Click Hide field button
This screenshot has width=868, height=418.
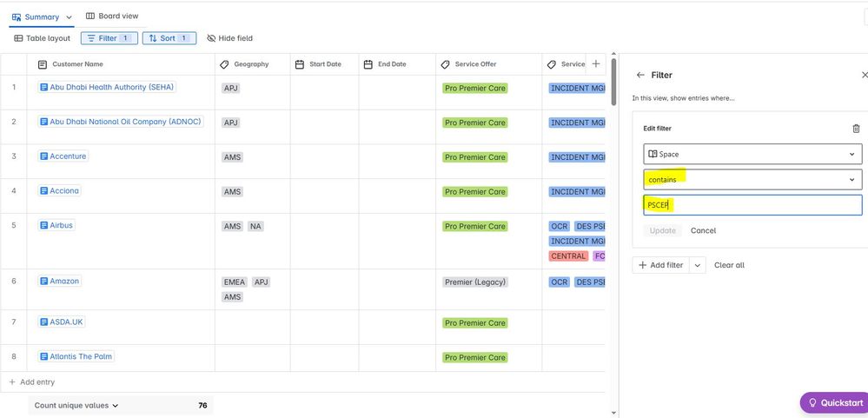tap(229, 38)
